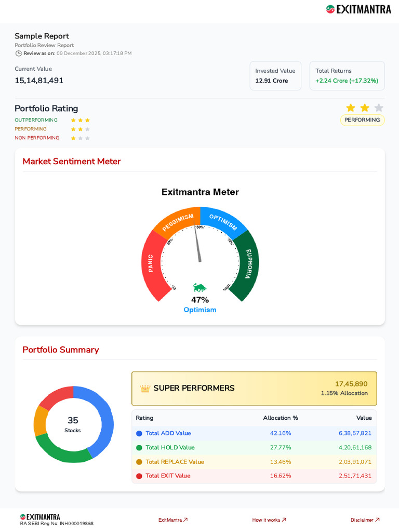Viewport: 399px width, 532px height.
Task: Click the 17,45,890 super performers value
Action: (351, 384)
